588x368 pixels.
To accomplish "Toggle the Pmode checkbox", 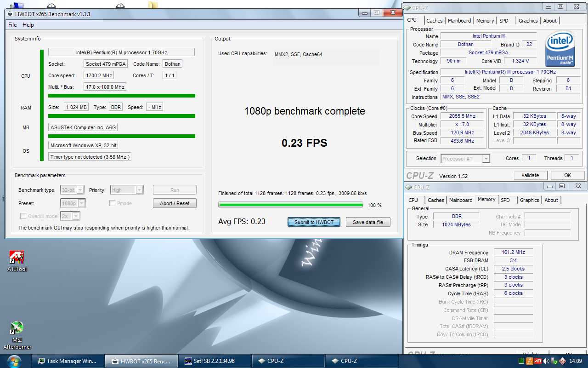I will [x=113, y=203].
